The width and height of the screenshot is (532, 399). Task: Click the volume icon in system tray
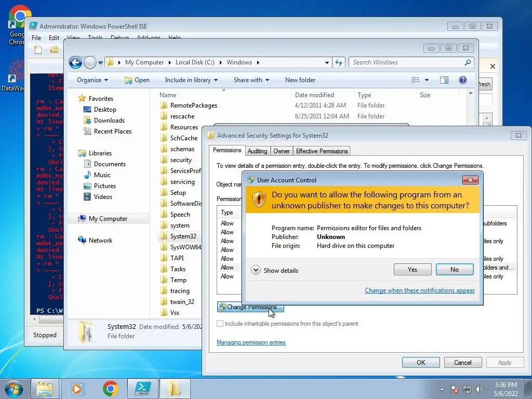(x=480, y=389)
